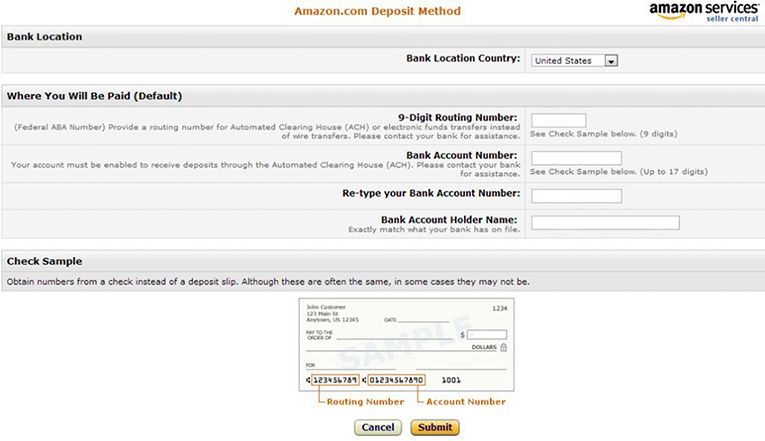Submit the deposit method form

coord(435,427)
